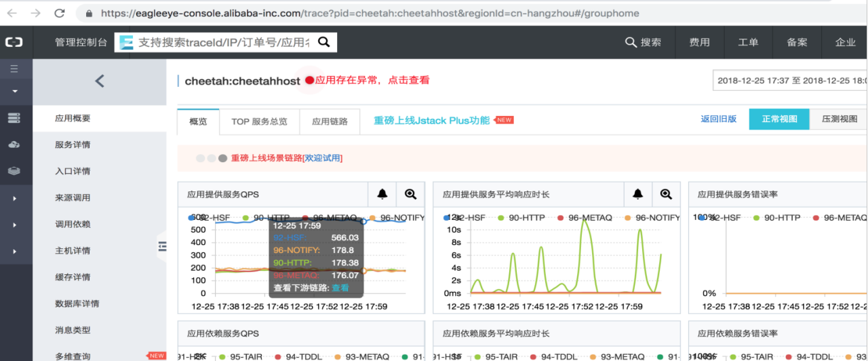Open 入口详情 in the left menu
The width and height of the screenshot is (868, 361).
coord(73,171)
